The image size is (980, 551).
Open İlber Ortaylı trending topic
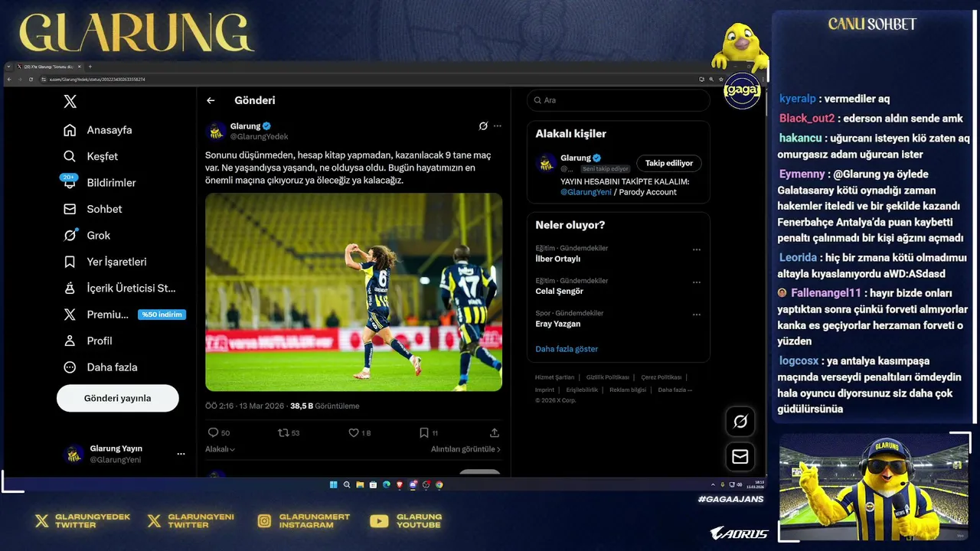click(558, 259)
